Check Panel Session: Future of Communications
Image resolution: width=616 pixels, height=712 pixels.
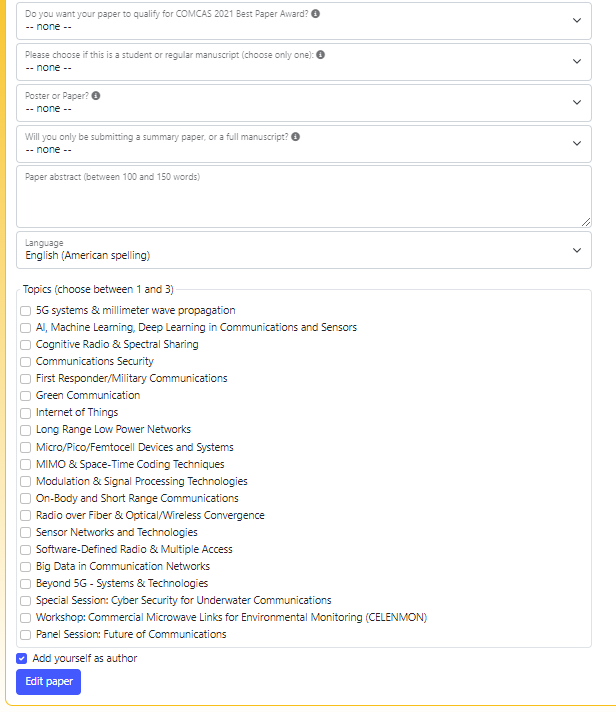point(25,635)
